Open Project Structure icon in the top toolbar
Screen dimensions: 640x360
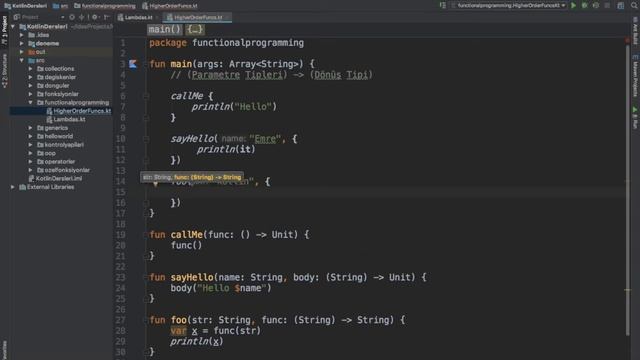click(621, 5)
